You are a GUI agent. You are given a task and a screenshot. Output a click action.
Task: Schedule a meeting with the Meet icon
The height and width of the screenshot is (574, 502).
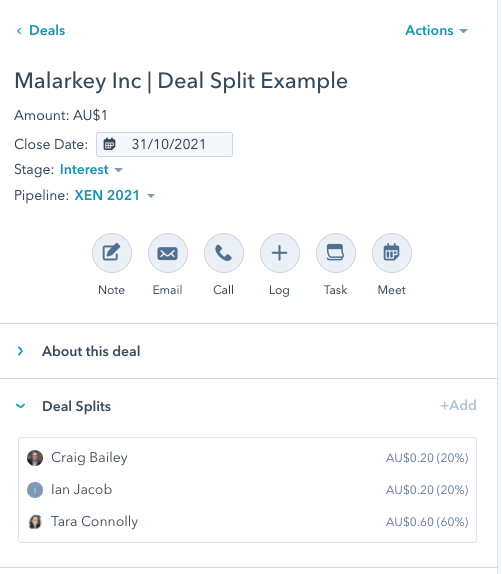point(392,253)
